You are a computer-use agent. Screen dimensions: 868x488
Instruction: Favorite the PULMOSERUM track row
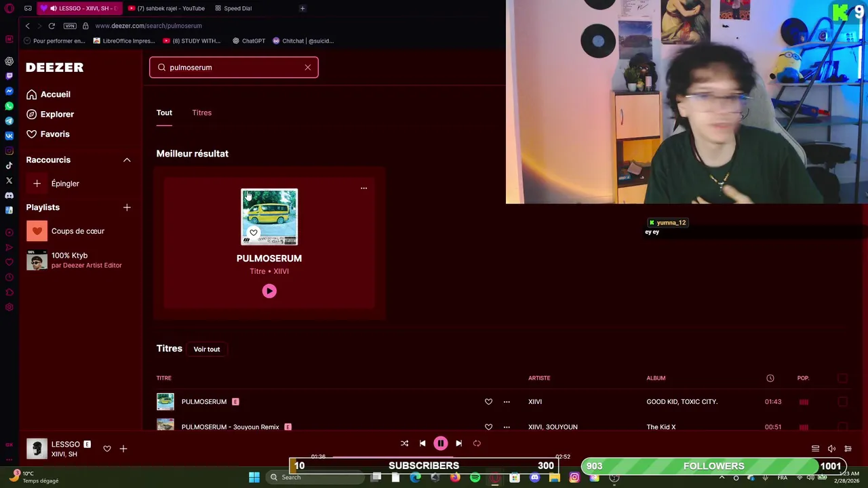pos(488,402)
